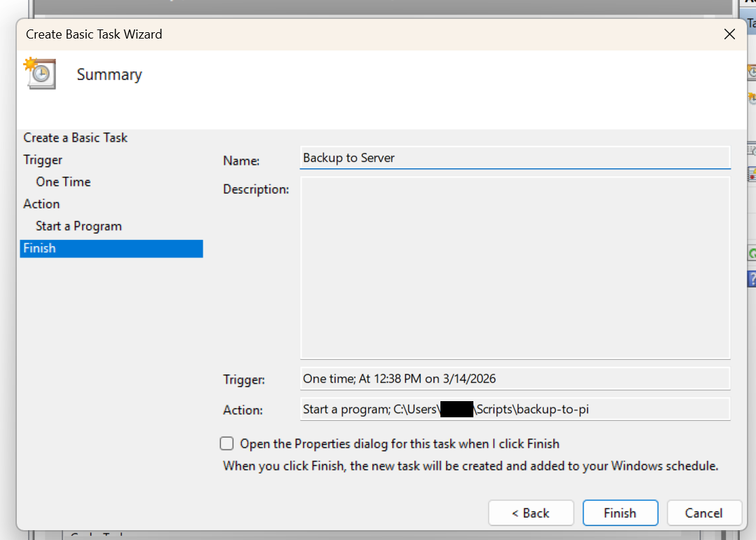Screen dimensions: 756x540
Task: Click Finish button to create the task
Action: [620, 513]
